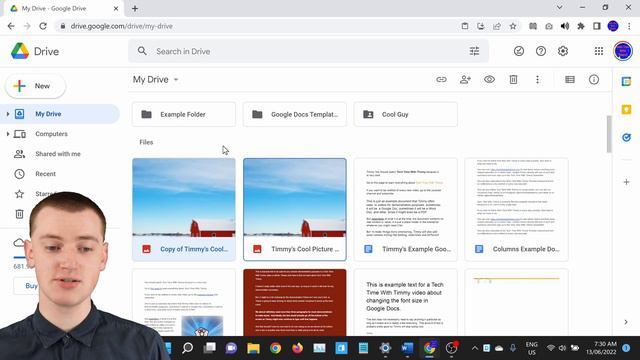The width and height of the screenshot is (640, 360).
Task: Click the Share person-plus icon
Action: [x=465, y=80]
